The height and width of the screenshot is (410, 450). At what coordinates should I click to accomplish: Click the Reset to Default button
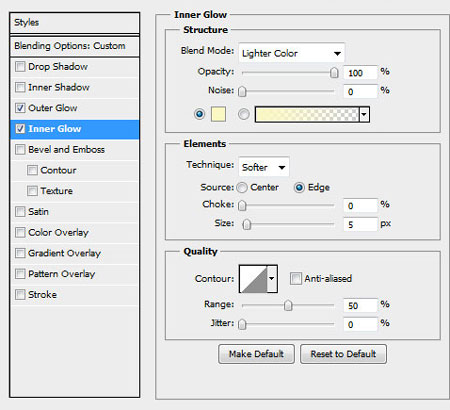point(343,354)
